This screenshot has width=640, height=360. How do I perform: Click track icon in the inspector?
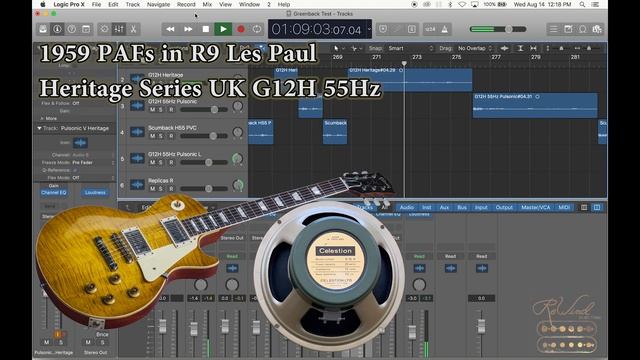coord(80,143)
